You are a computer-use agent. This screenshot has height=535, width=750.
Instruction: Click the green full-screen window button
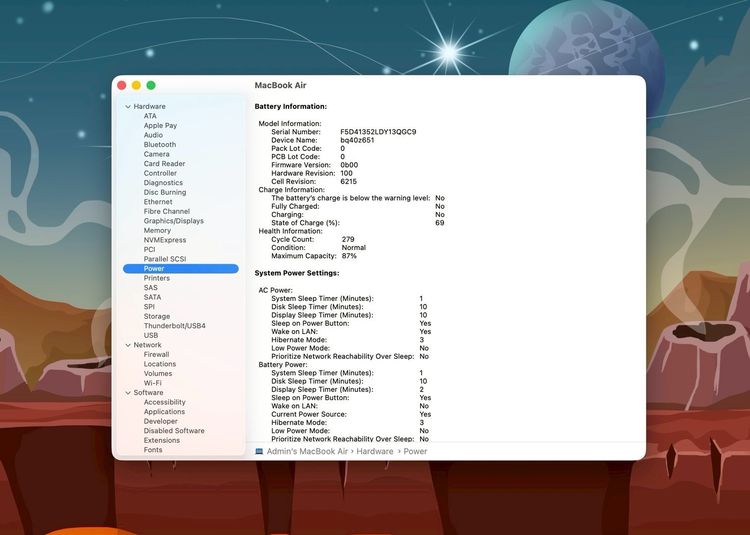pyautogui.click(x=151, y=86)
